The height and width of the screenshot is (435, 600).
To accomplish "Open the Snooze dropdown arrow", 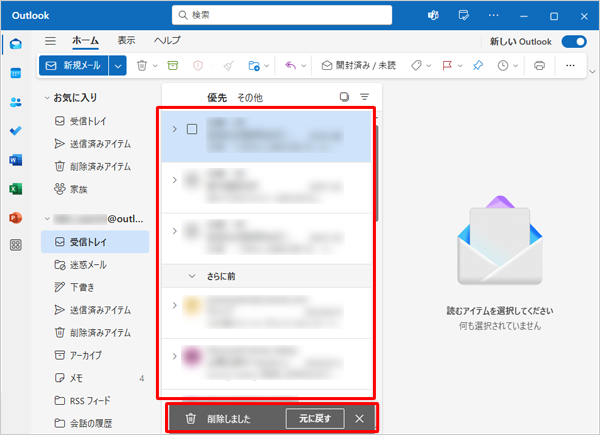I will 515,66.
